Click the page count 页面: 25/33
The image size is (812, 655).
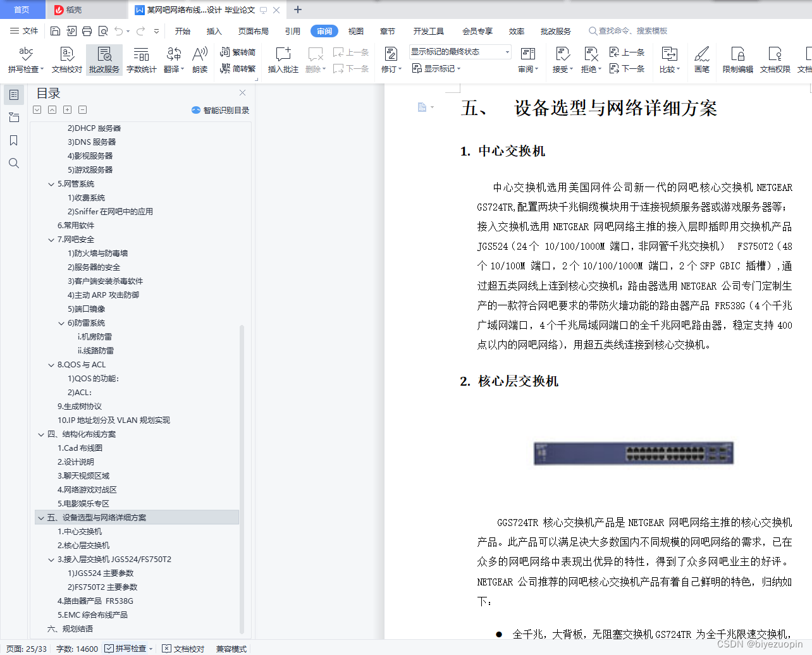pos(27,649)
